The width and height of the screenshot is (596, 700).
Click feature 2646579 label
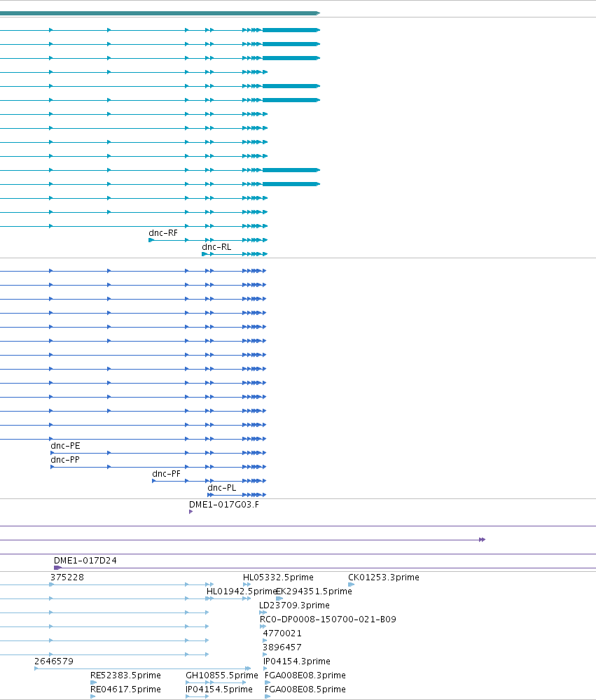(54, 661)
